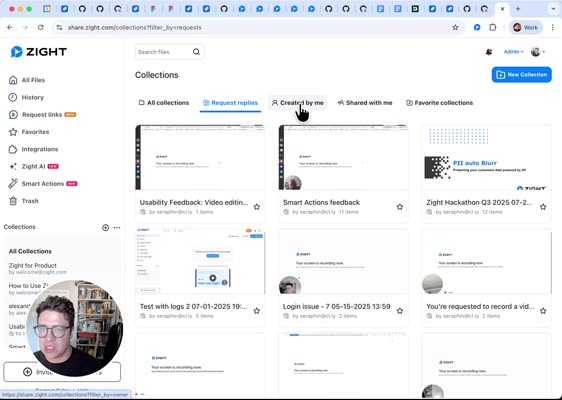The image size is (562, 400).
Task: Add a collection with sidebar plus icon
Action: (x=105, y=227)
